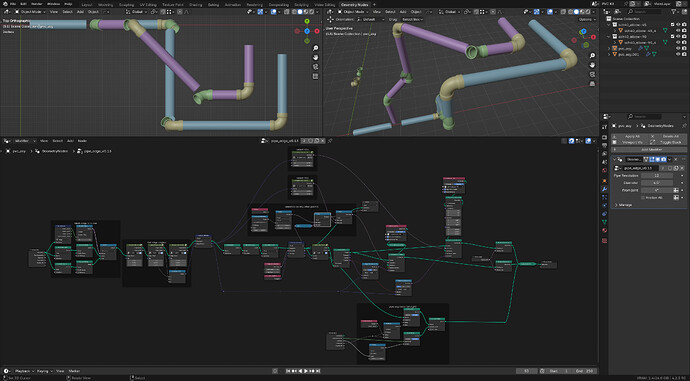Collapse the first elbow collection in outliner
Viewport: 690px width, 381px height.
(609, 25)
